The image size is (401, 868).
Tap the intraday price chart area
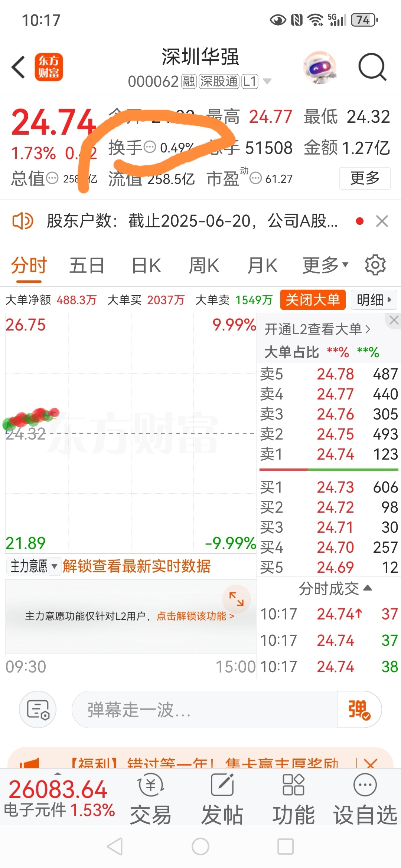pyautogui.click(x=131, y=433)
